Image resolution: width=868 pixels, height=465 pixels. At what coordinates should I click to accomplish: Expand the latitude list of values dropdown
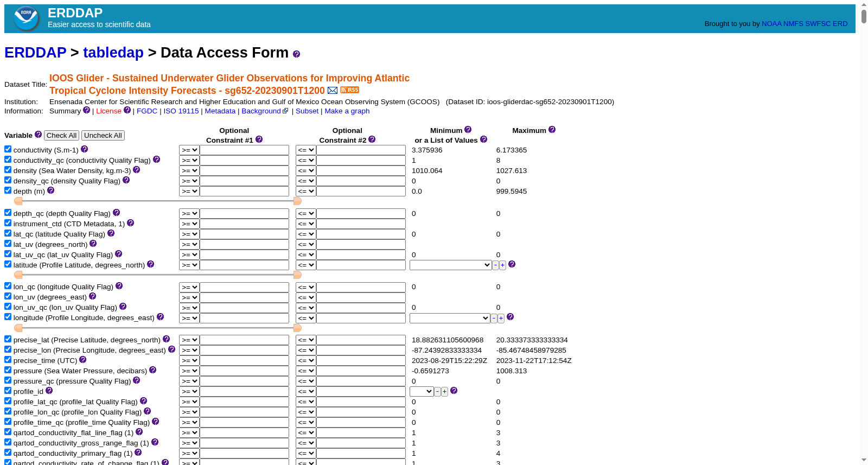coord(450,265)
